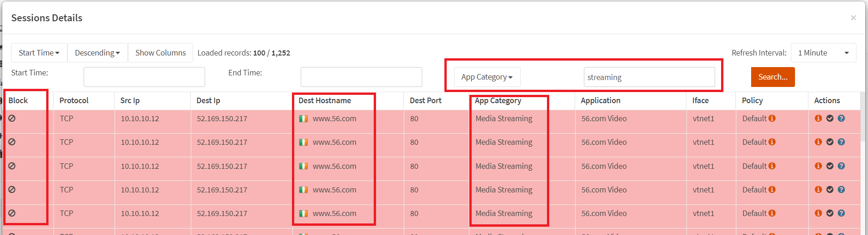Open the Default policy info icon in the first row
868x235 pixels.
[772, 118]
